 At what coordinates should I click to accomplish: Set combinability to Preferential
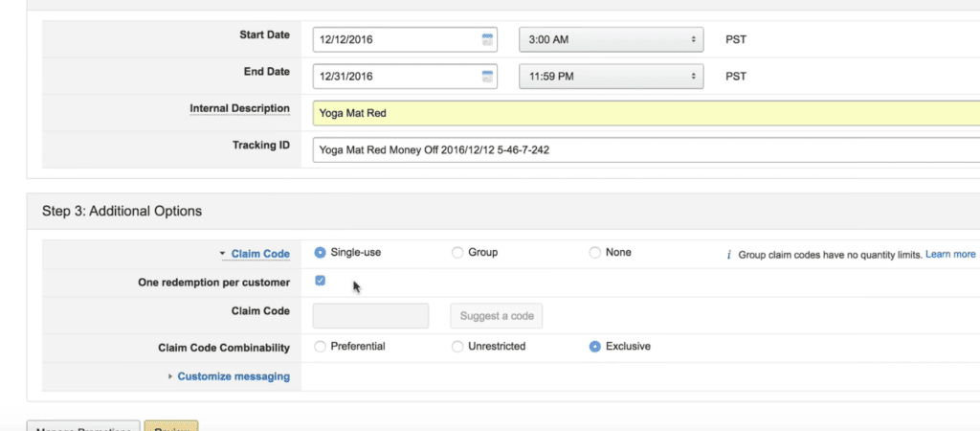(320, 346)
